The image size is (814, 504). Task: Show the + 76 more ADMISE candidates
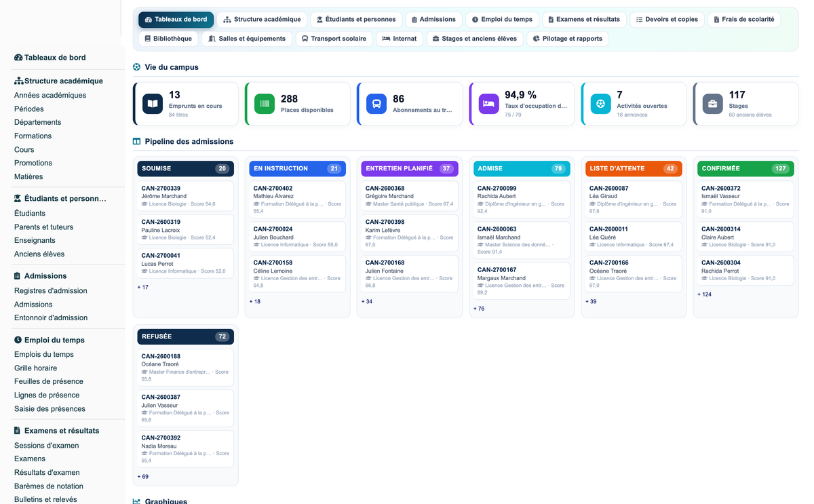479,309
